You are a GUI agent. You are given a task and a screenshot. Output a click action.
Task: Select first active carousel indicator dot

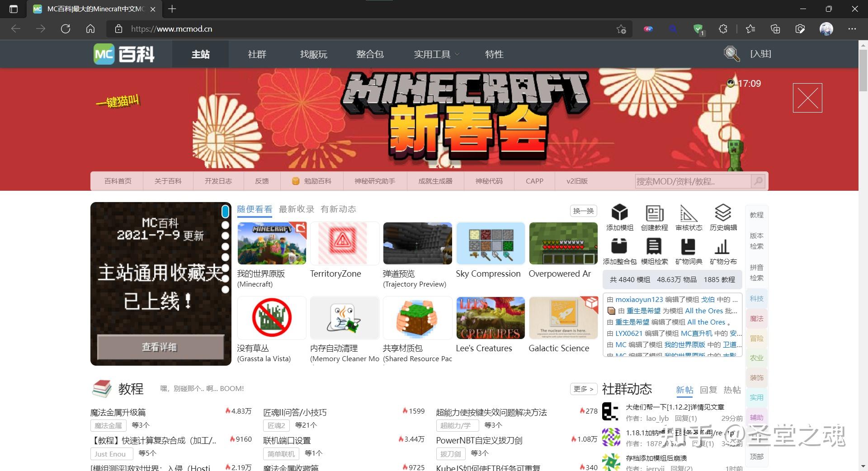point(225,212)
